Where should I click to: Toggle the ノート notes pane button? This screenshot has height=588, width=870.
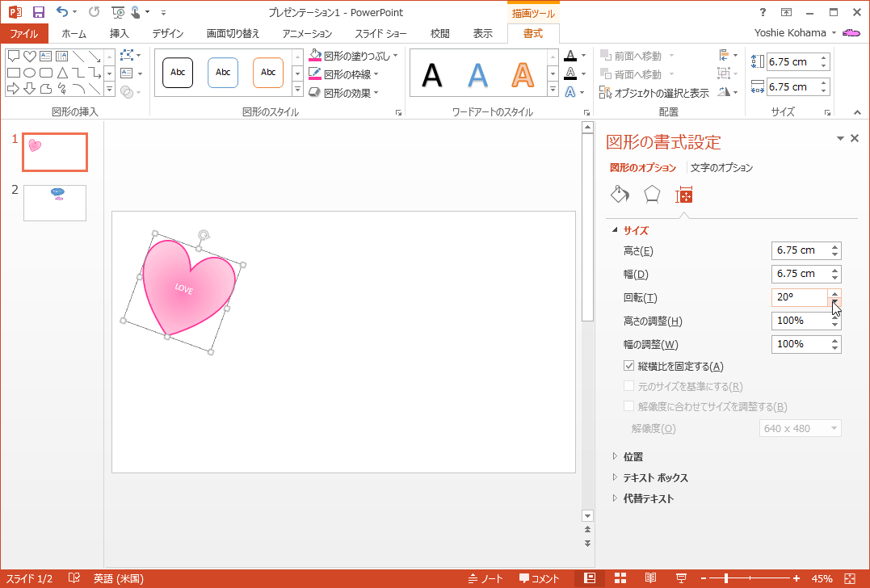coord(485,578)
